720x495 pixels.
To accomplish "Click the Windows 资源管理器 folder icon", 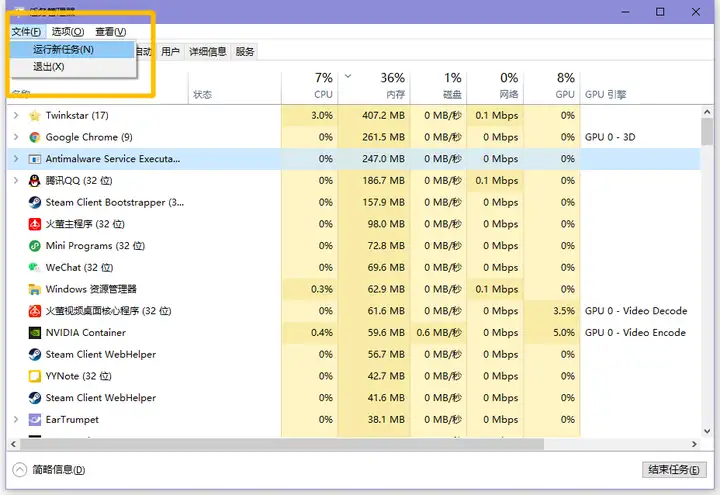I will [x=34, y=289].
